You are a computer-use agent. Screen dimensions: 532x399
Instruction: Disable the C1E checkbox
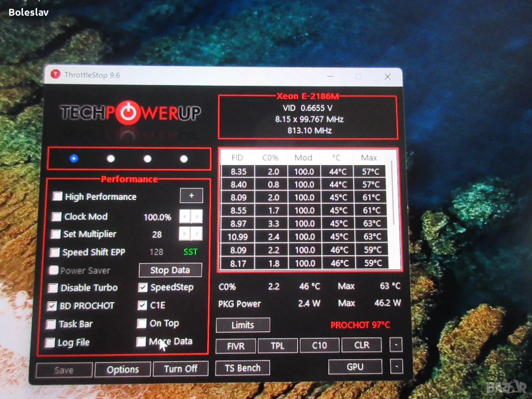pyautogui.click(x=142, y=305)
